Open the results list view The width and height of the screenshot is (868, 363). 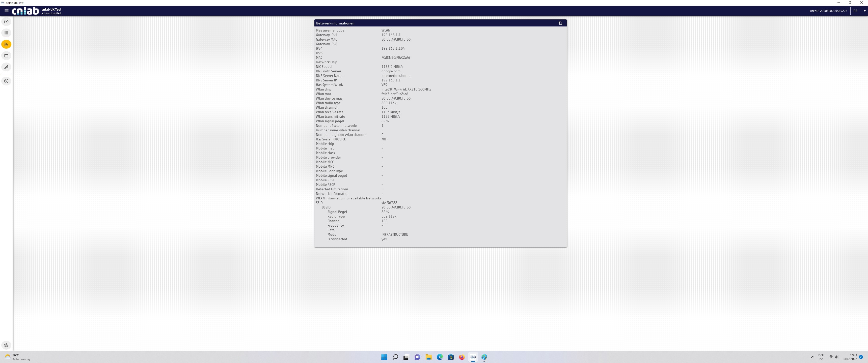click(x=6, y=33)
